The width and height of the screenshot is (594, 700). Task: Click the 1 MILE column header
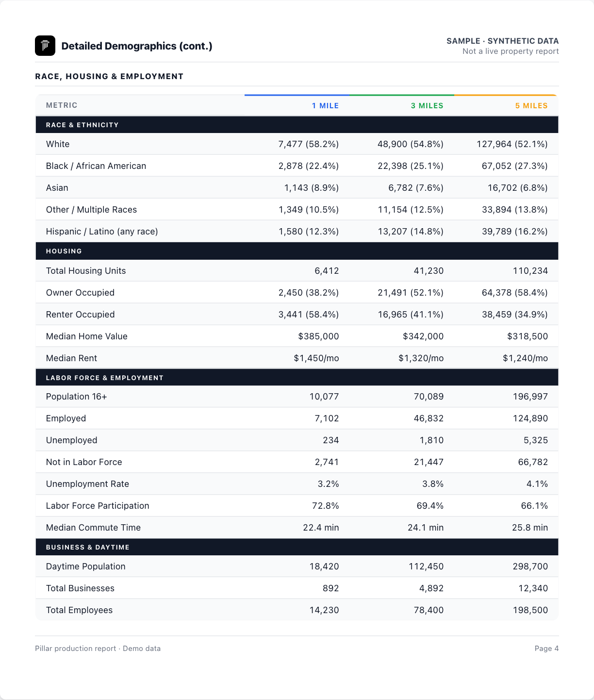325,105
